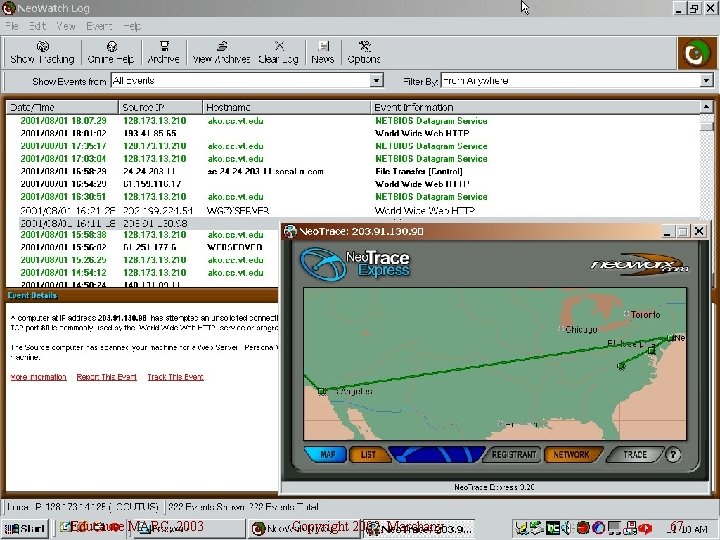Screen dimensions: 720x540
Task: Switch to the MAP tab in NeoTrace
Action: click(x=326, y=455)
